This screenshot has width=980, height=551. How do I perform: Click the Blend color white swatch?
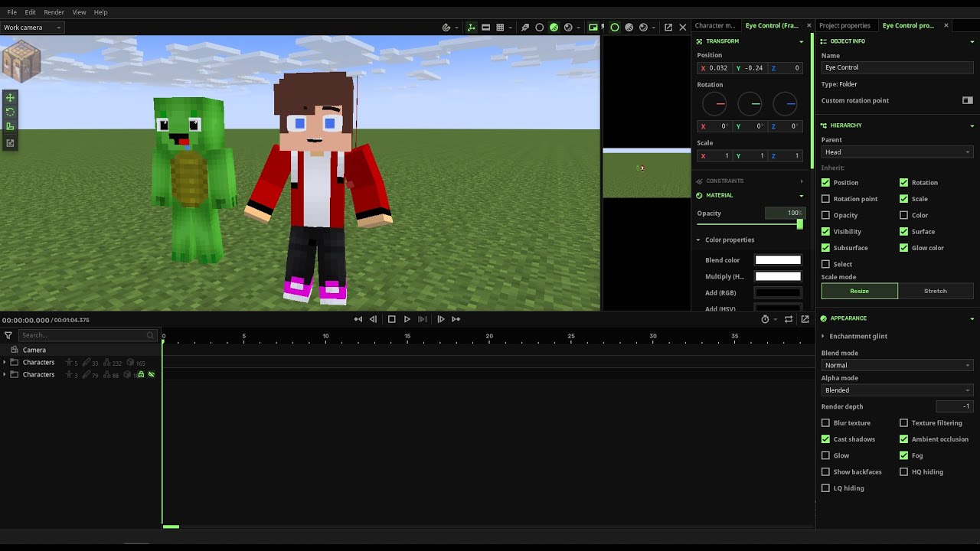coord(778,260)
